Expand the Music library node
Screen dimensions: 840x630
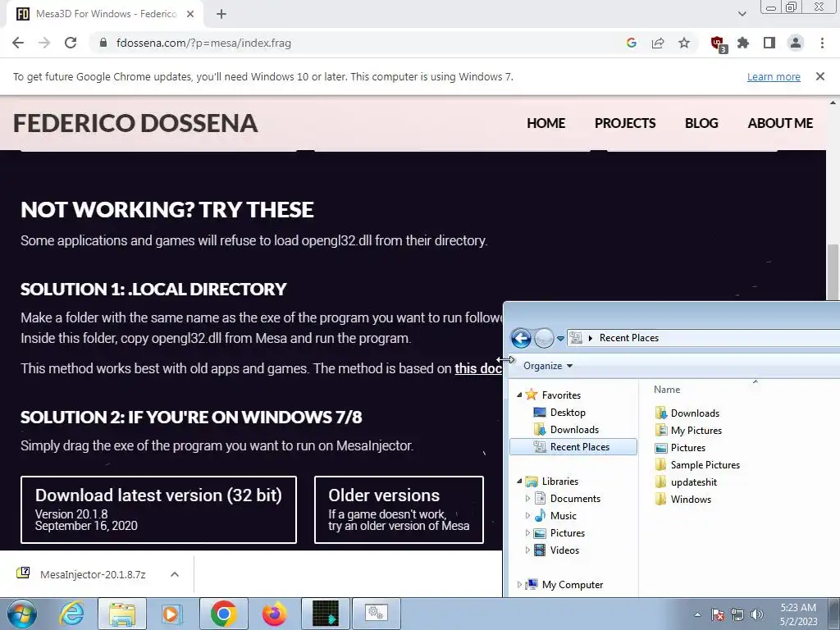pyautogui.click(x=527, y=516)
